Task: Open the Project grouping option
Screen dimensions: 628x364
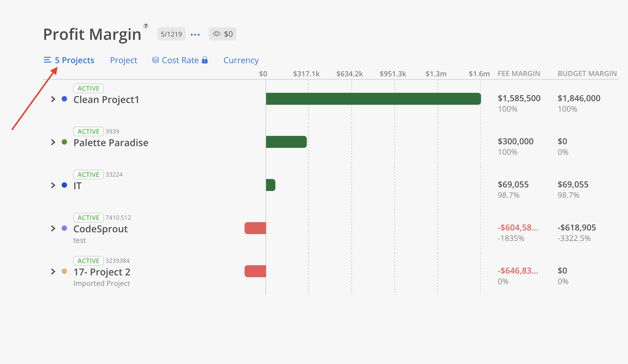Action: (x=123, y=60)
